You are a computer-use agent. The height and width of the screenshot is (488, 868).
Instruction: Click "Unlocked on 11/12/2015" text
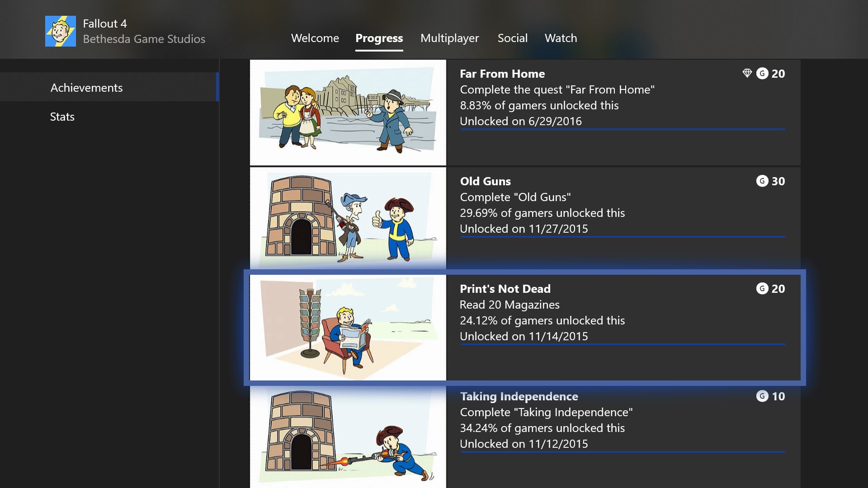[524, 444]
